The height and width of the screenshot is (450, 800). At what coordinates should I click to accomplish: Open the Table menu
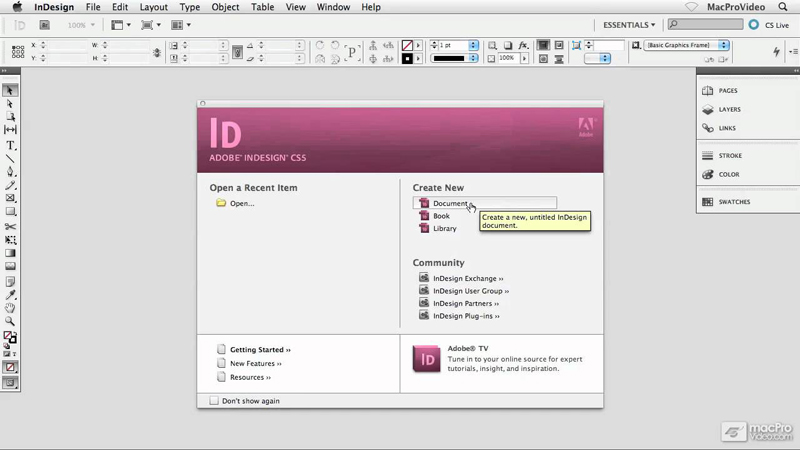click(262, 7)
